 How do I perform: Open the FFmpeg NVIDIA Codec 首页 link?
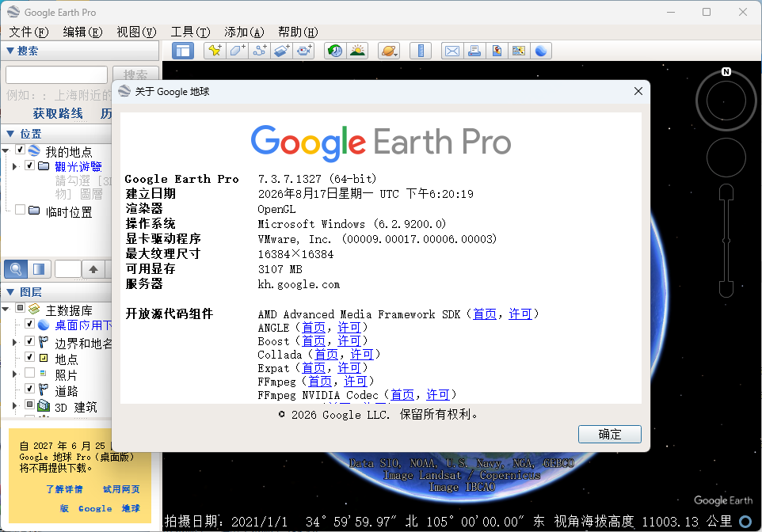coord(402,395)
